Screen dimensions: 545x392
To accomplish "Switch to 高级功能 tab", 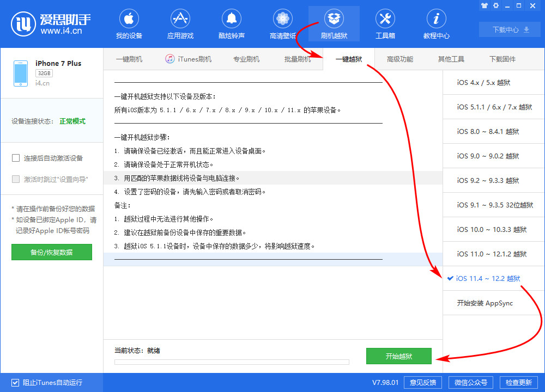I will [400, 59].
